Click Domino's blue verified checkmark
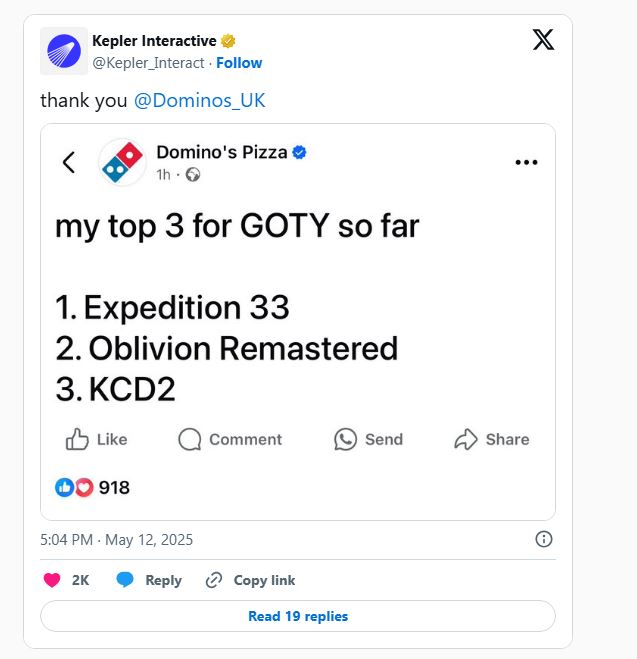 (x=299, y=152)
